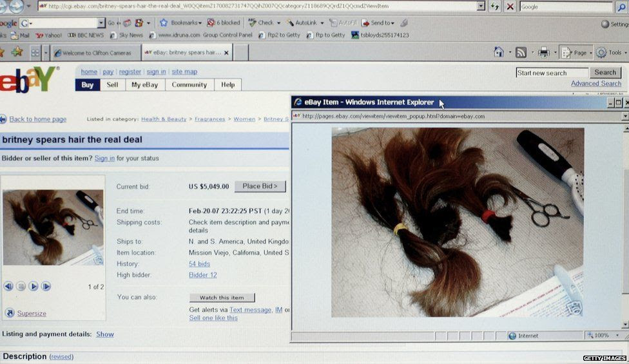Open the 100% zoom level dropdown in popup
629x364 pixels.
[617, 335]
